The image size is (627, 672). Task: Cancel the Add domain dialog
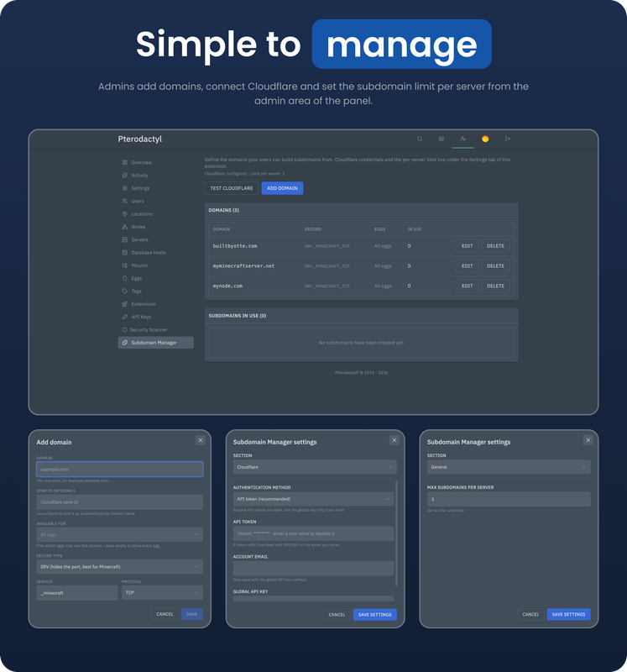pyautogui.click(x=165, y=614)
